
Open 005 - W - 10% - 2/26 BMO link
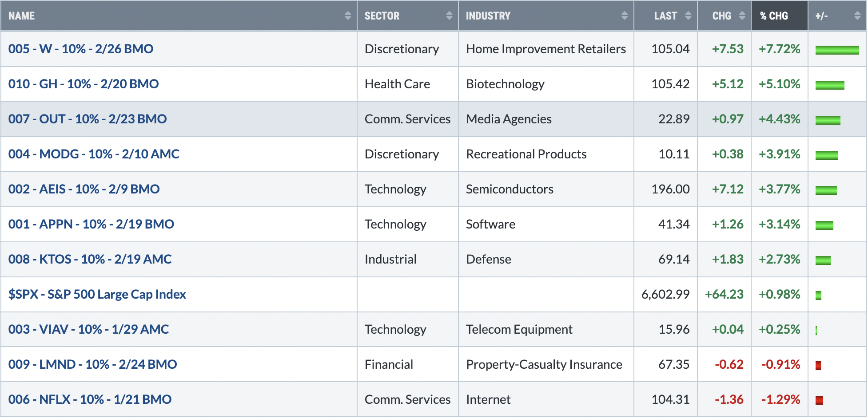(81, 49)
